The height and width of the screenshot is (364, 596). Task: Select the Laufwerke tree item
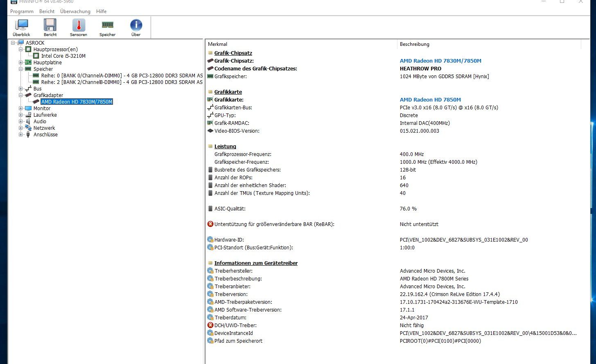coord(45,115)
